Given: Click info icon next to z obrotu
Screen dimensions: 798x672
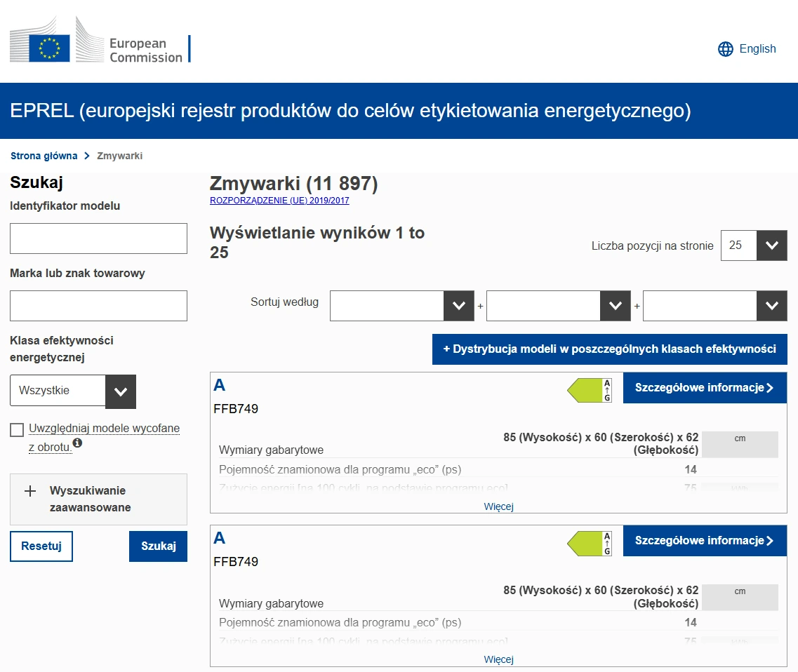Looking at the screenshot, I should (x=77, y=443).
